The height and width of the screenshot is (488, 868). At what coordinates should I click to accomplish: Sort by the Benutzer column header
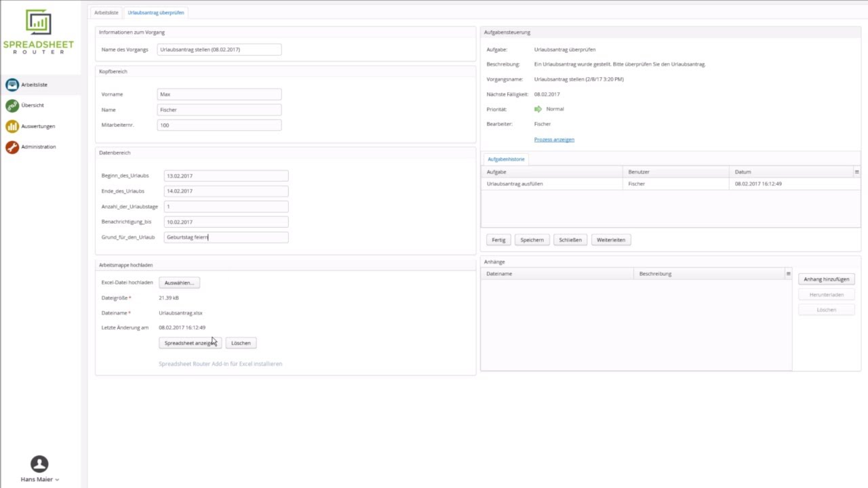(675, 172)
